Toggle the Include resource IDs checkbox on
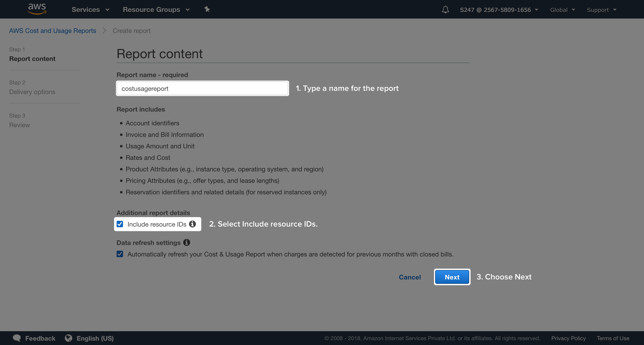 click(x=120, y=224)
